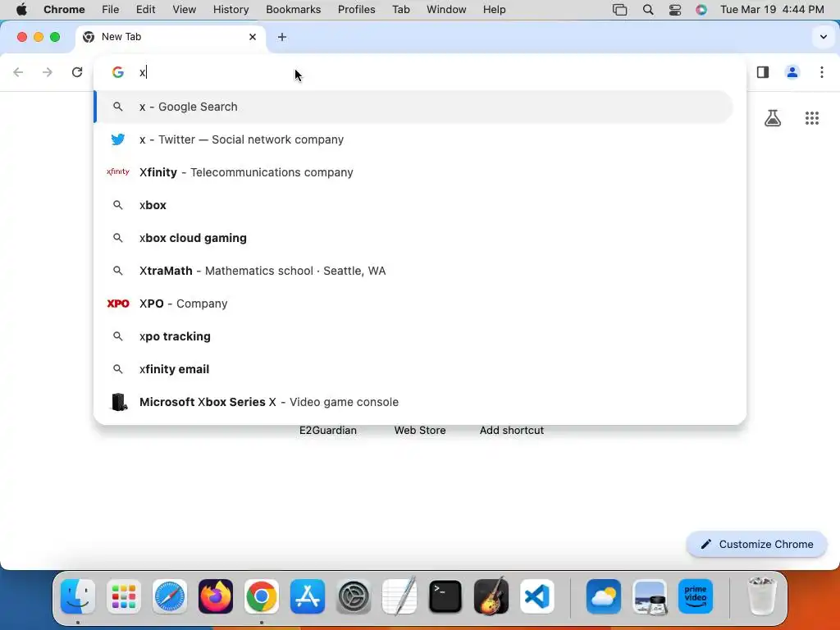This screenshot has width=840, height=630.
Task: Open Control Center in menu bar
Action: pyautogui.click(x=675, y=9)
